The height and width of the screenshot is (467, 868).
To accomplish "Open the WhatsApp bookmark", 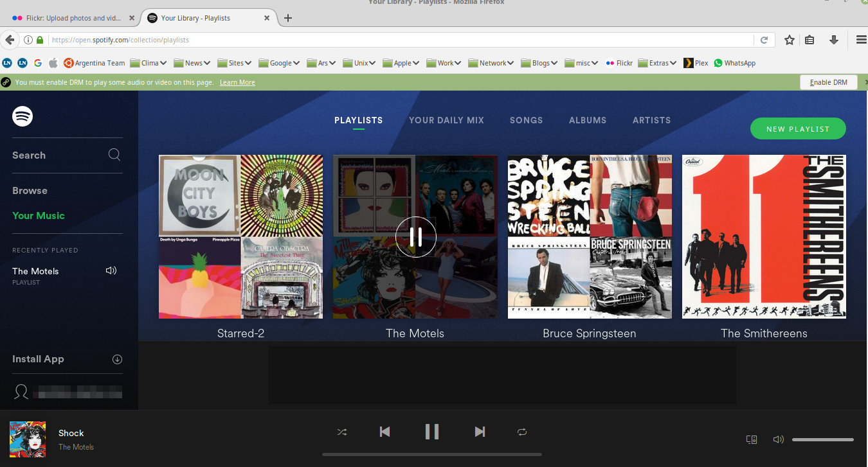I will 734,63.
